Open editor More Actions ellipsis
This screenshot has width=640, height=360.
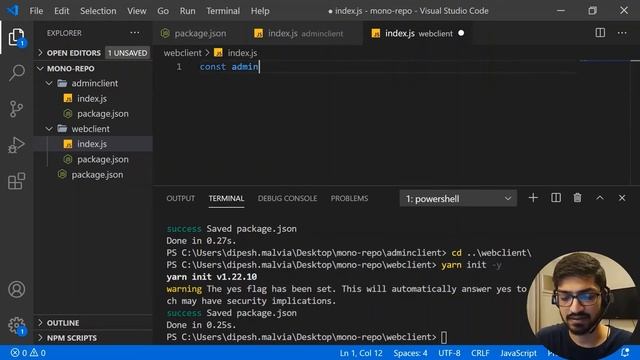(x=622, y=33)
